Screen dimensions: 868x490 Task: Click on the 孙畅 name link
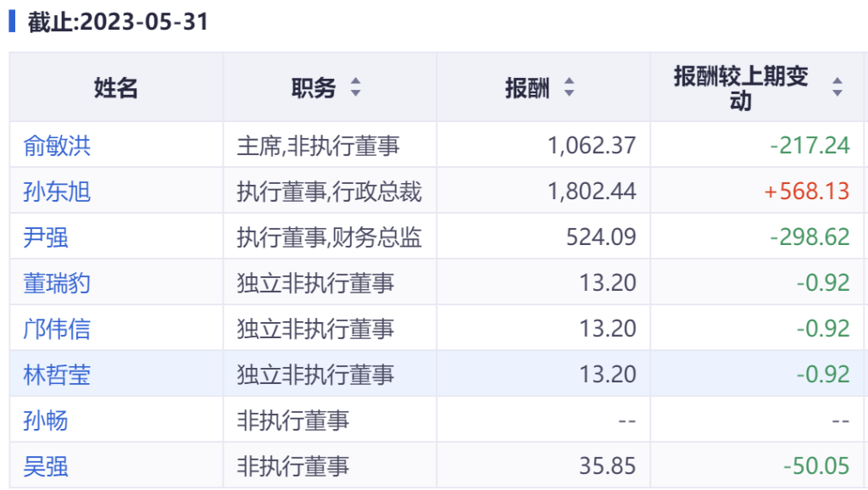point(46,420)
